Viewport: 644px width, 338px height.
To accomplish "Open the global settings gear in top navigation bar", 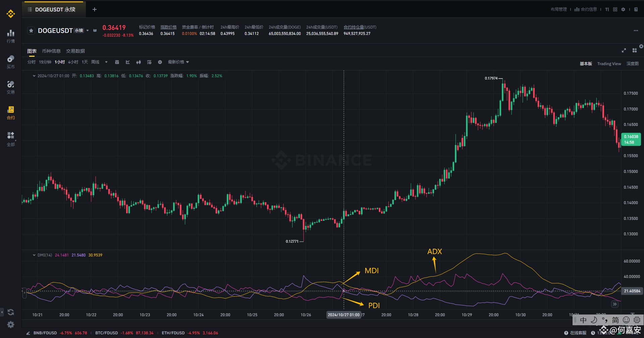I will [x=623, y=9].
